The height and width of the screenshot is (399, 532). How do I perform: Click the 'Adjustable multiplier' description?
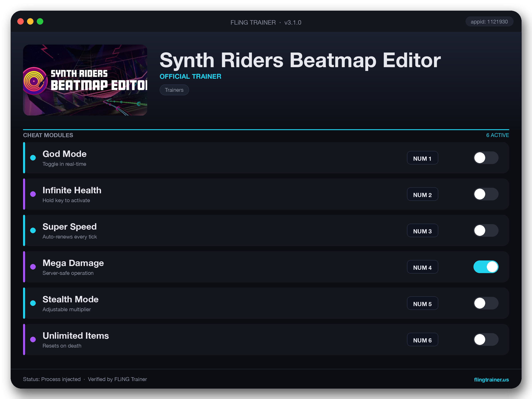click(67, 309)
